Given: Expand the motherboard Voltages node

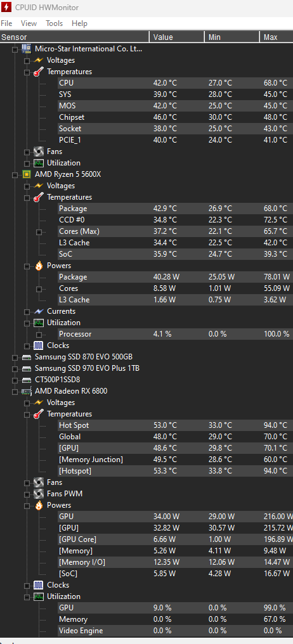Looking at the screenshot, I should click(x=27, y=60).
